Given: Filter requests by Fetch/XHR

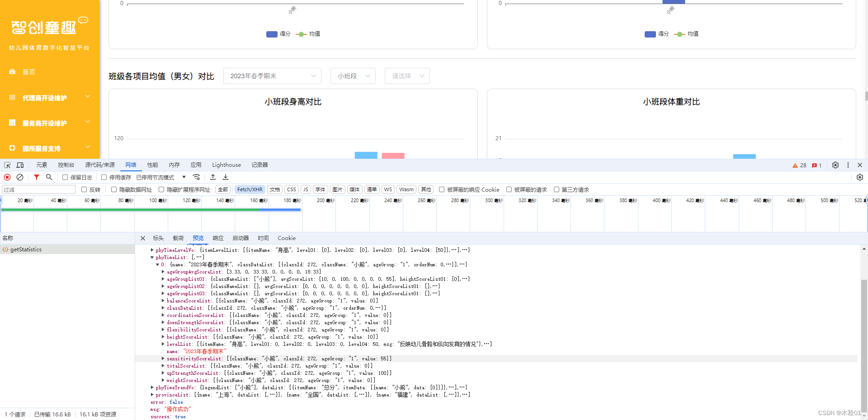Looking at the screenshot, I should [250, 189].
